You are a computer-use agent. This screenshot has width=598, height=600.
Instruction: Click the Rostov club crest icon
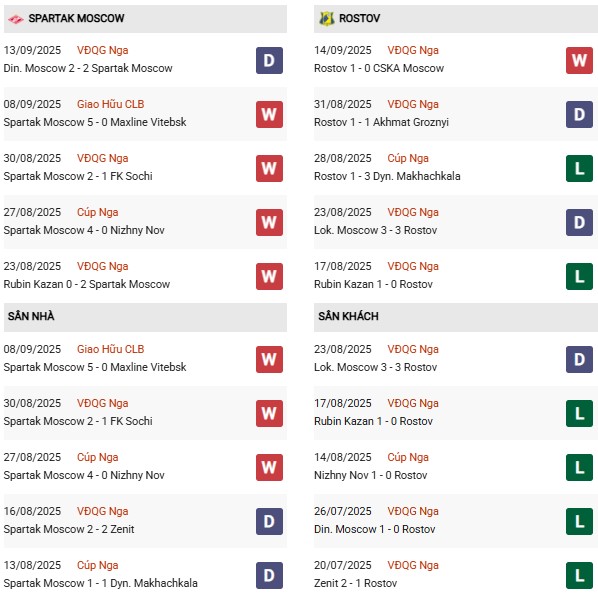pos(326,18)
